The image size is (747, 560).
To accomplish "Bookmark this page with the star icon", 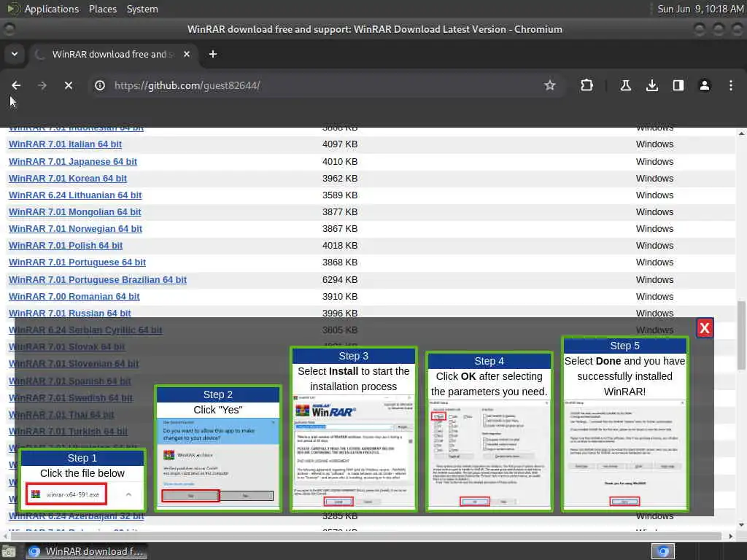I will (x=550, y=85).
